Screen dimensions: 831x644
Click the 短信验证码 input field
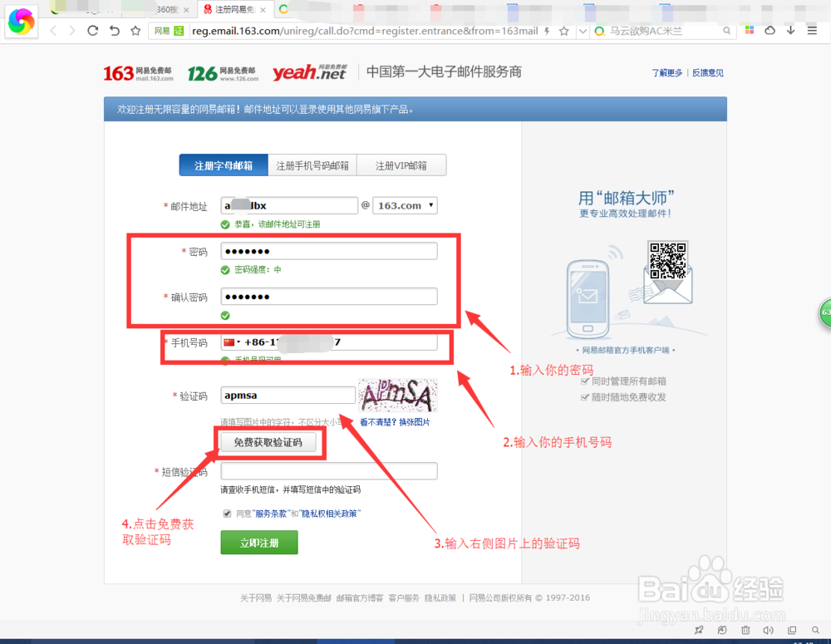pos(328,471)
